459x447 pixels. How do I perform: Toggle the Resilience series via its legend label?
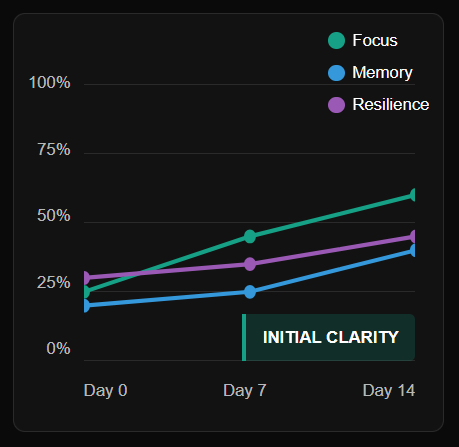coord(391,105)
